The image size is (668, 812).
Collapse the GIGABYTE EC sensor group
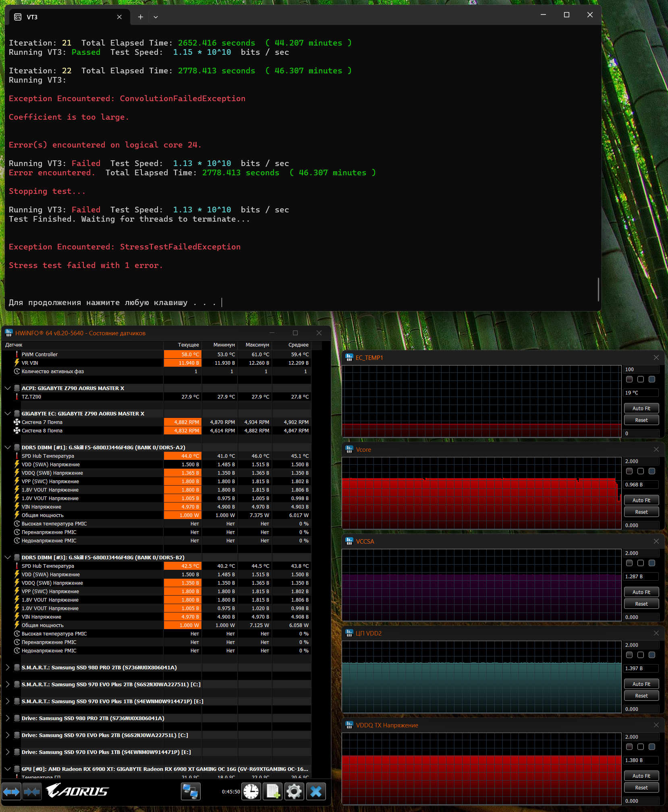[x=8, y=414]
